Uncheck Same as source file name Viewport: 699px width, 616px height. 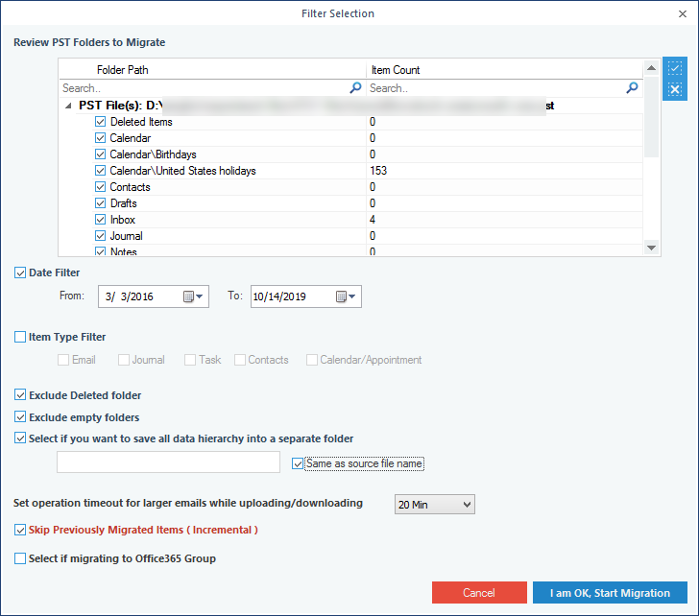coord(298,463)
